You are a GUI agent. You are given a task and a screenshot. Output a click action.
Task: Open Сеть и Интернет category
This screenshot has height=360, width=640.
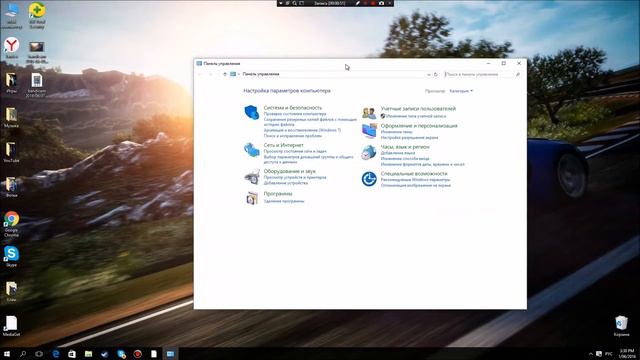[284, 145]
